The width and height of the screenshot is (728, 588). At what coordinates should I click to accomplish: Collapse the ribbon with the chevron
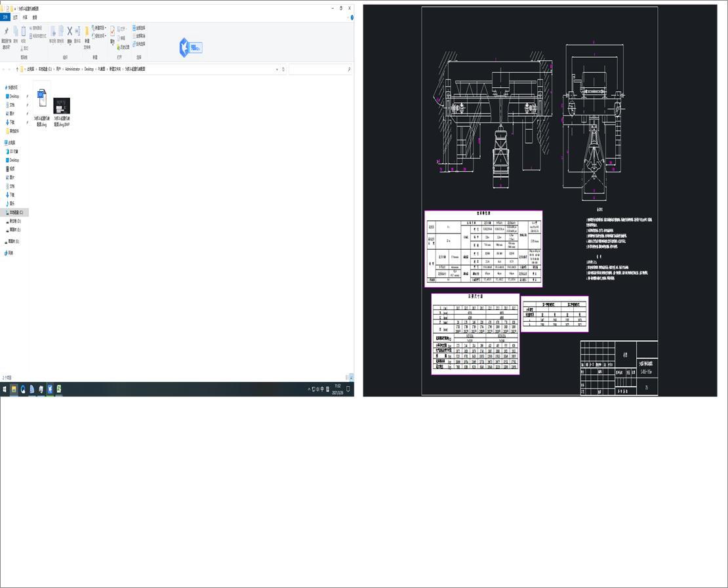coord(348,18)
